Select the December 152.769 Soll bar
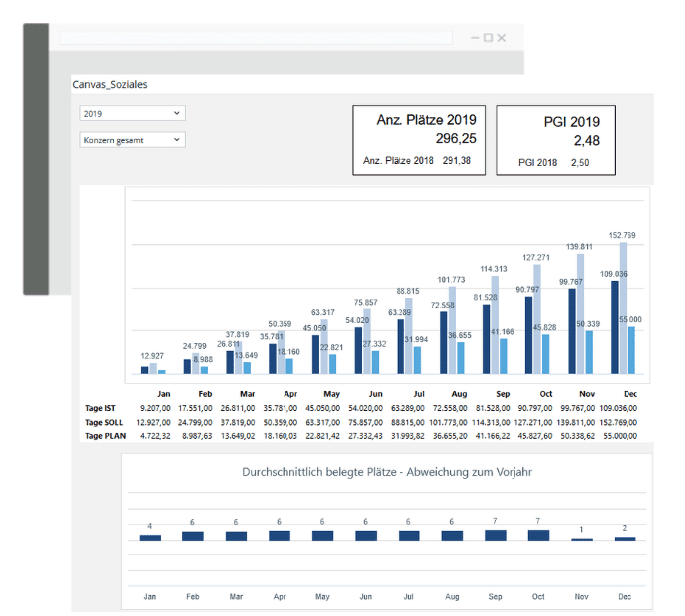The width and height of the screenshot is (685, 616). [x=623, y=308]
